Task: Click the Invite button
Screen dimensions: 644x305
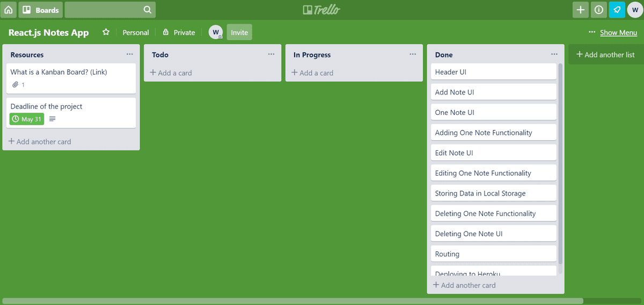Action: point(239,32)
